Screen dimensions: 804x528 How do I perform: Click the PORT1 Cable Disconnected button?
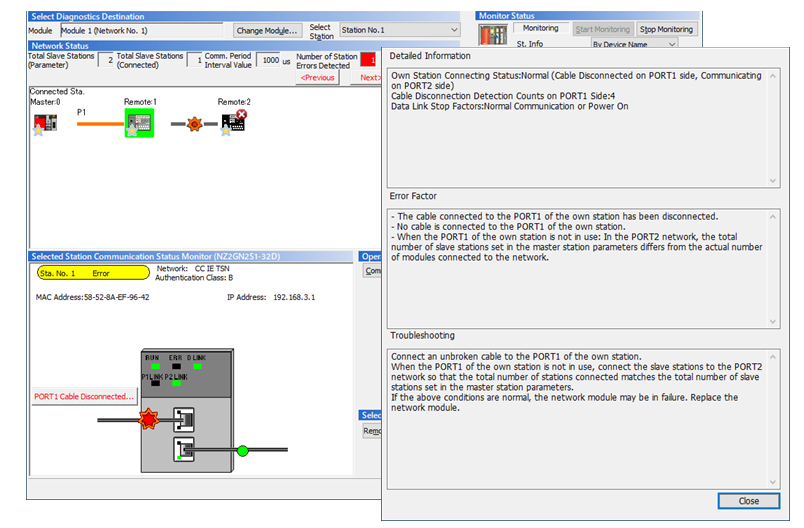pos(83,396)
